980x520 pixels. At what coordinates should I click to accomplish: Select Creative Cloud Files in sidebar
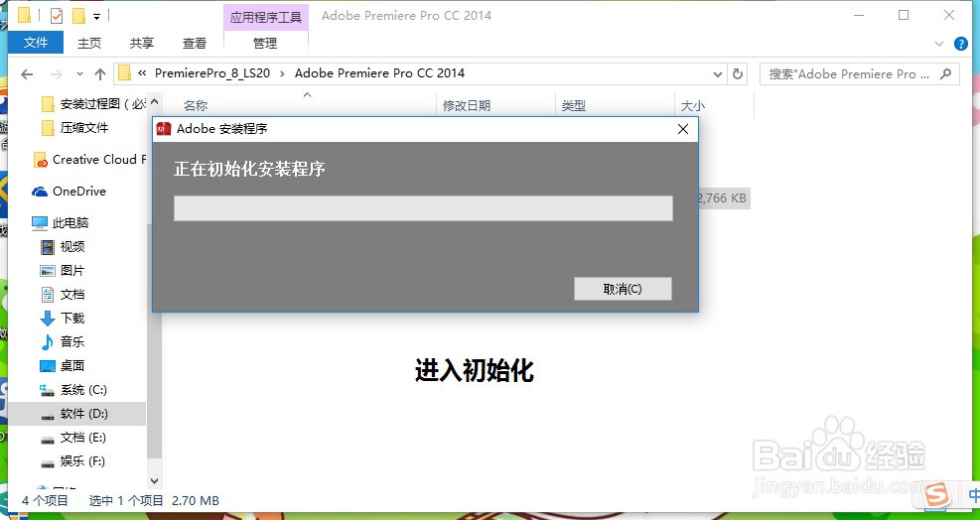click(88, 160)
